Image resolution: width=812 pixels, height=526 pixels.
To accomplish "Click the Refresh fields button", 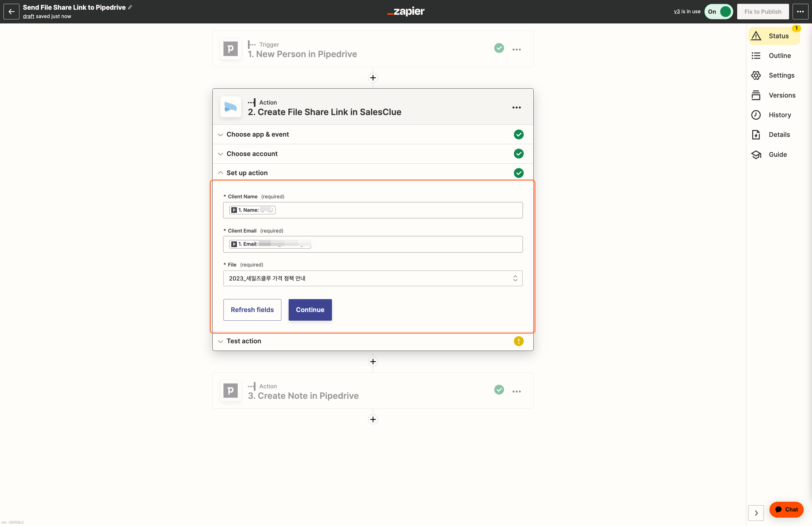I will click(x=252, y=310).
